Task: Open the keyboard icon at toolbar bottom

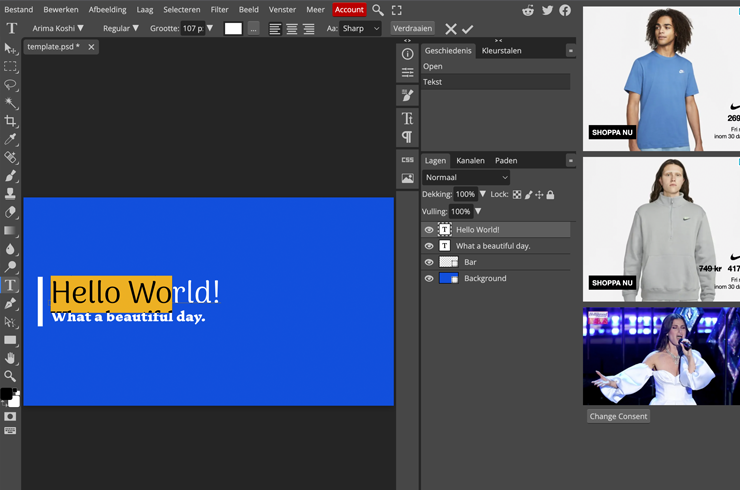Action: coord(10,431)
